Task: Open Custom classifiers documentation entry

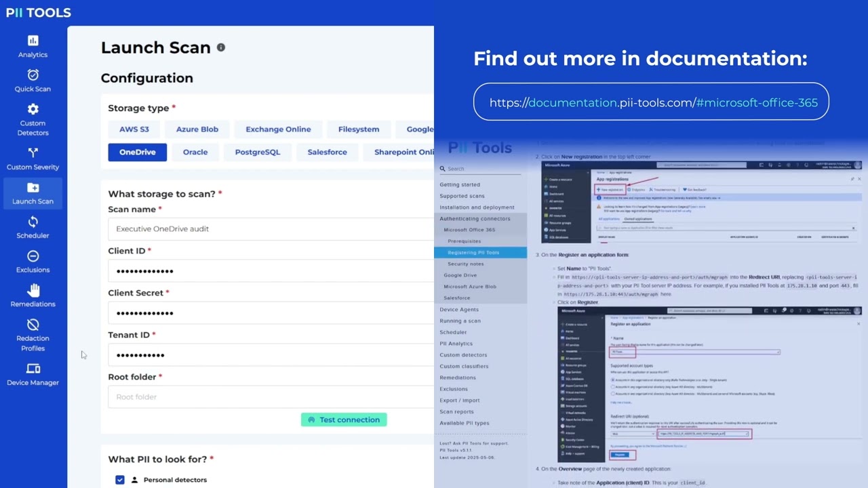Action: (x=464, y=367)
